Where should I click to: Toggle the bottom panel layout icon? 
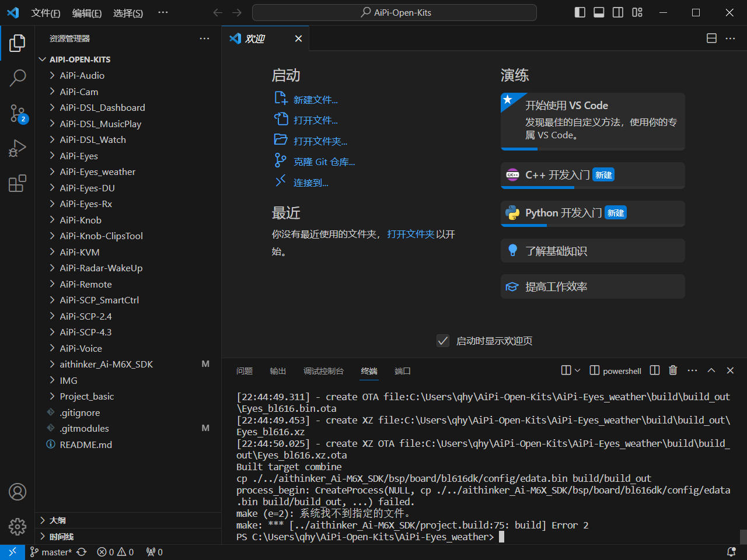pos(599,12)
